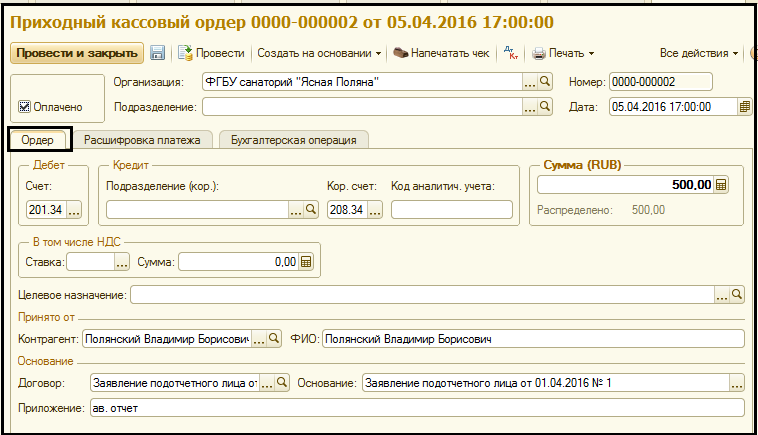758x435 pixels.
Task: Click the ellipsis button for Подразделение (кор.)
Action: [x=296, y=210]
